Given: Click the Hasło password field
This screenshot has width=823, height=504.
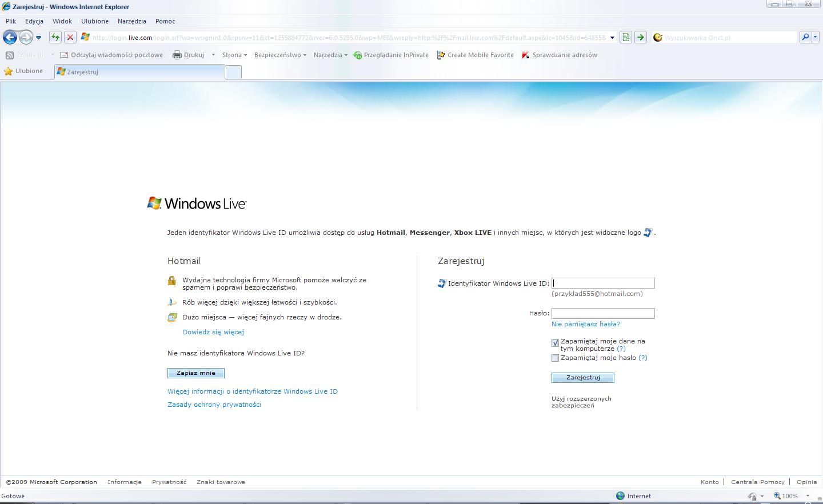Looking at the screenshot, I should [x=603, y=313].
